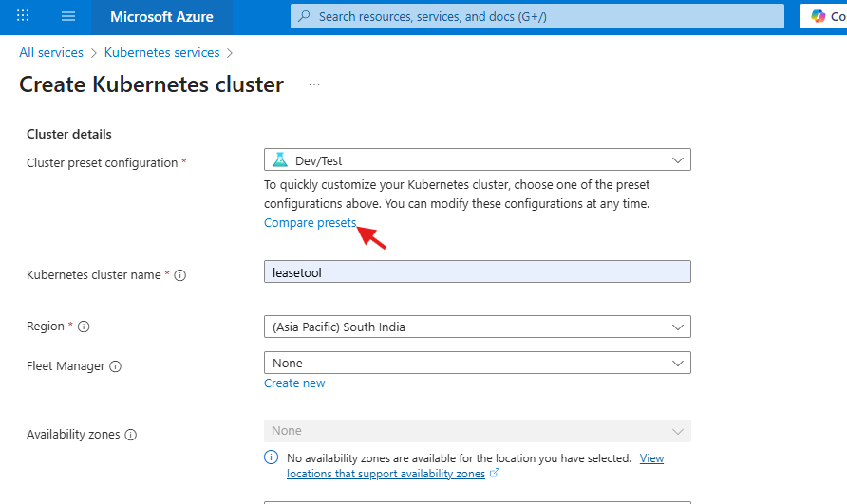This screenshot has height=504, width=847.
Task: Open the Compare presets link
Action: pyautogui.click(x=311, y=222)
